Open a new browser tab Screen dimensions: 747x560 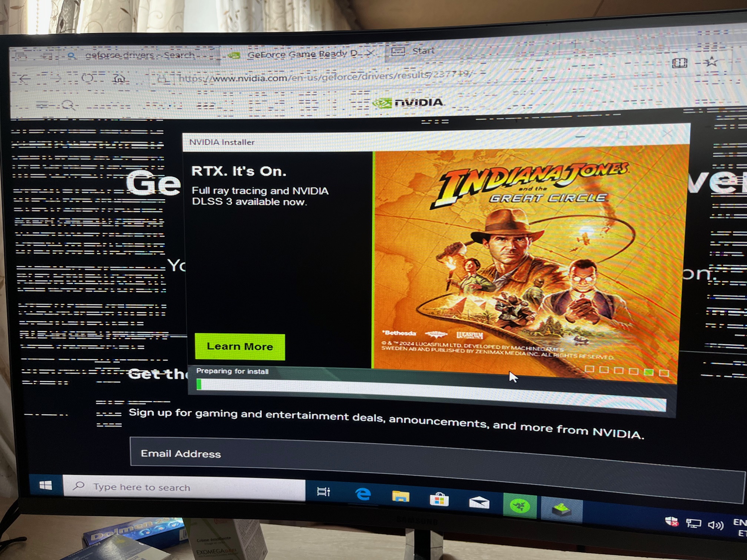tap(575, 44)
